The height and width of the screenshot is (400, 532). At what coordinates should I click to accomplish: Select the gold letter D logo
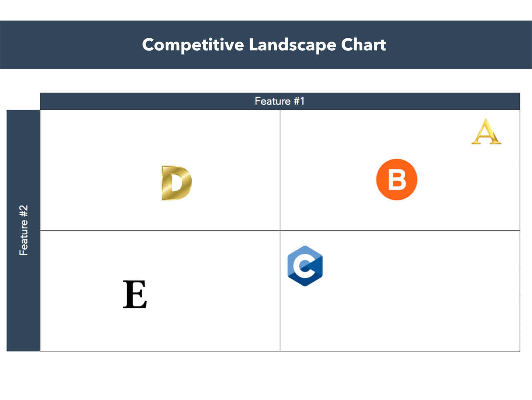tap(176, 183)
